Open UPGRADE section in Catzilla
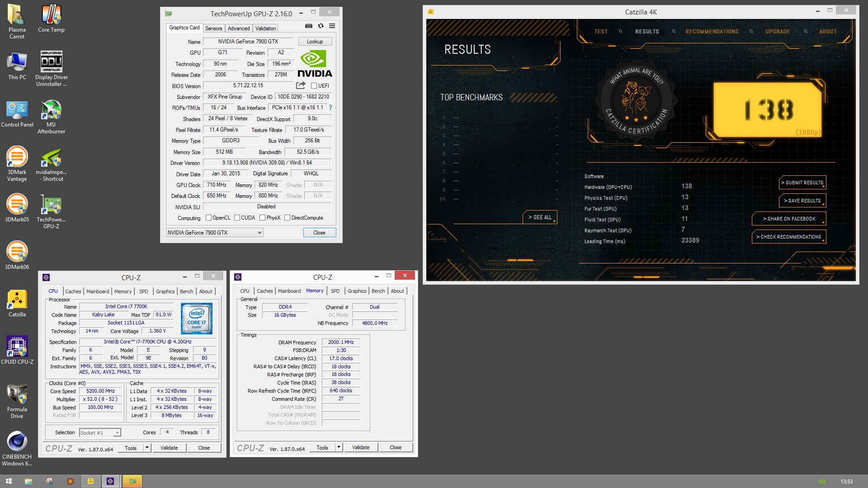 (x=778, y=31)
